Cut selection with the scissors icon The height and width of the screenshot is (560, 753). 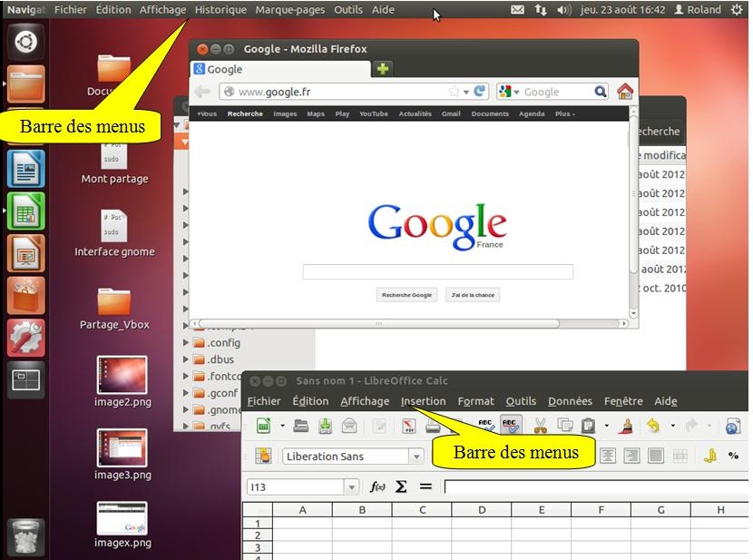541,426
